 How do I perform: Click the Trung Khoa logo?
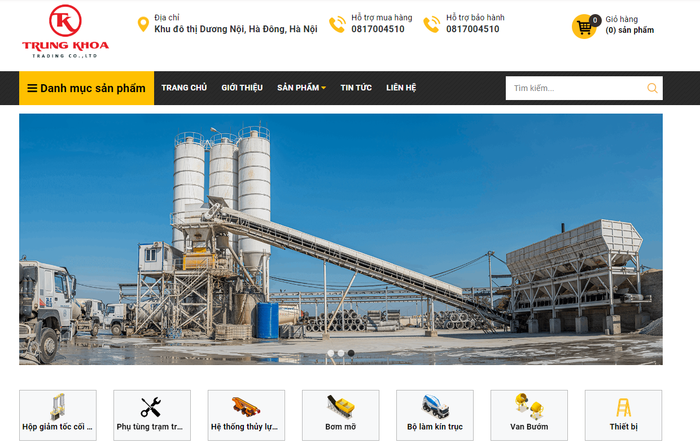pos(65,31)
